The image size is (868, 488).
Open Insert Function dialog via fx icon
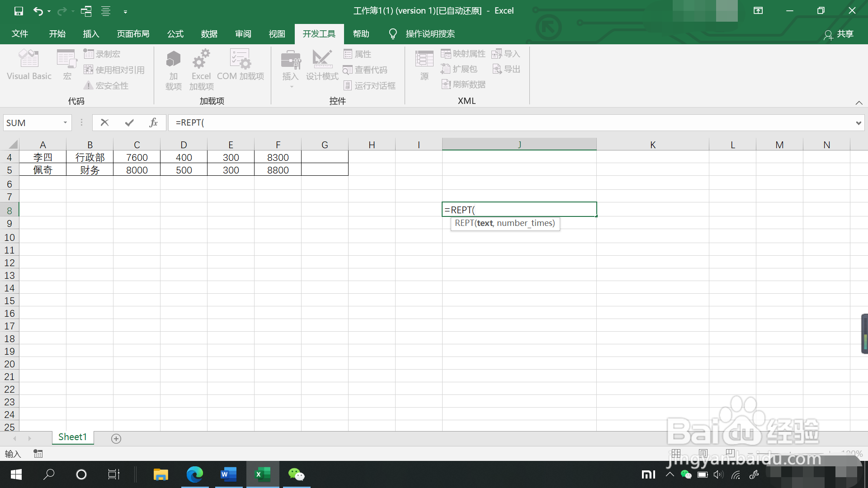[x=153, y=122]
